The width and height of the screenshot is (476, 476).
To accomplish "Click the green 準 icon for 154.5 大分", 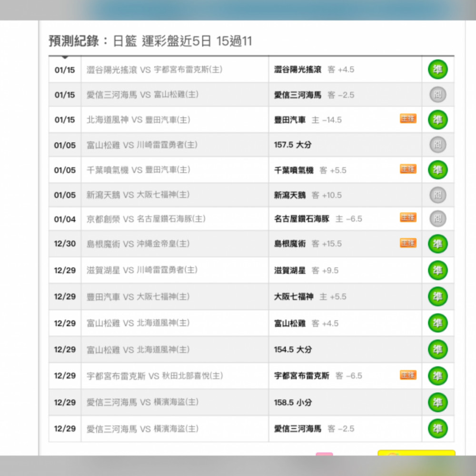I will [438, 349].
